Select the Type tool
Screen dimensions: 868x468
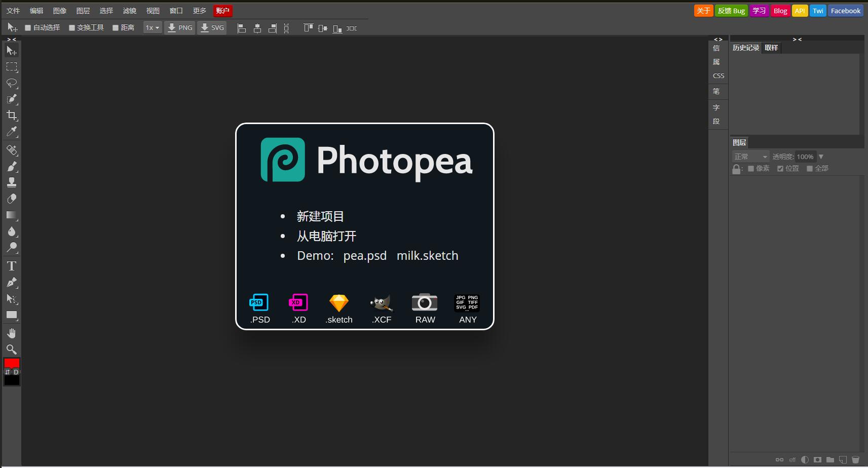(11, 266)
